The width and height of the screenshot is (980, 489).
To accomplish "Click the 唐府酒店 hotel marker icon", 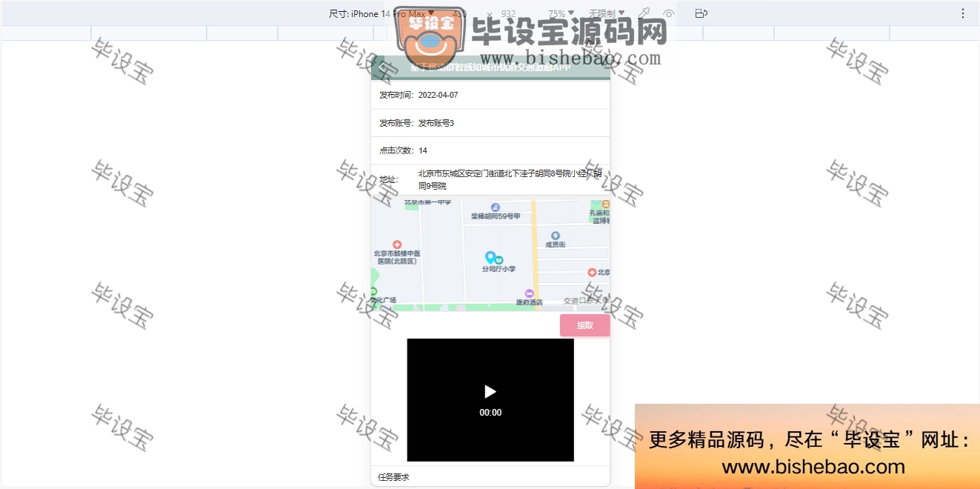I will click(529, 293).
